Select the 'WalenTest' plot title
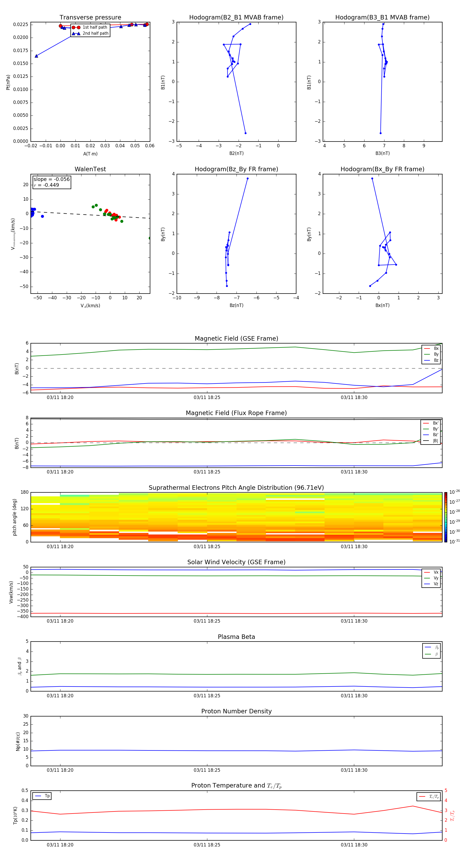The width and height of the screenshot is (473, 868). (x=90, y=169)
